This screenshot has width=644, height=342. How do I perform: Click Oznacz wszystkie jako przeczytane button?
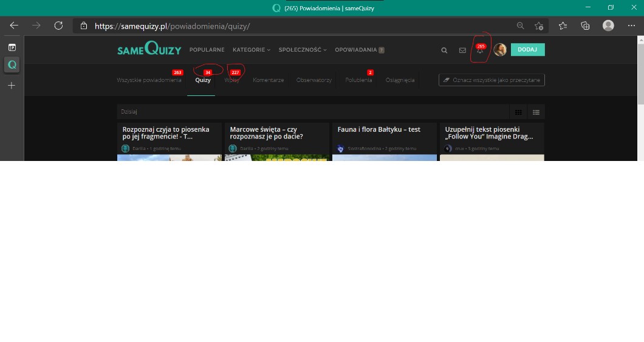[492, 80]
